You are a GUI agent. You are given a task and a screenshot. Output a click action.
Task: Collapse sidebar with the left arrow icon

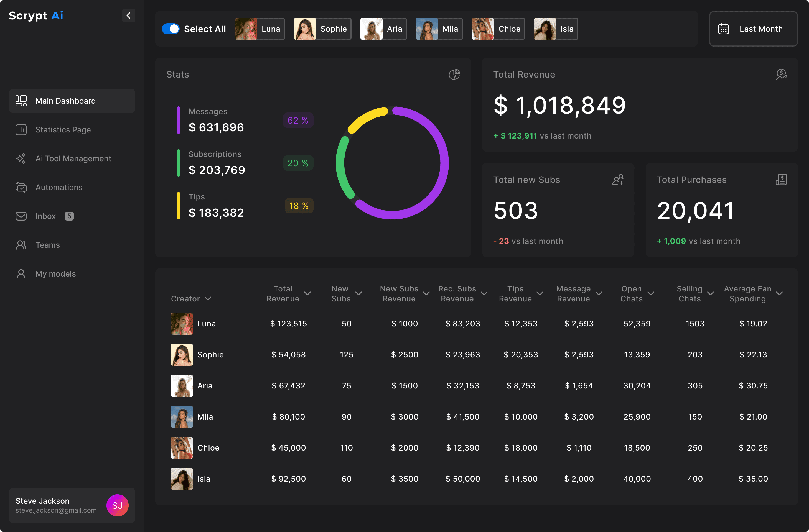tap(128, 16)
